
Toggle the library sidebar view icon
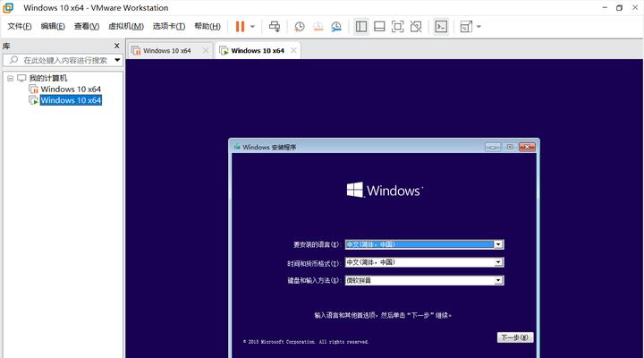[361, 27]
